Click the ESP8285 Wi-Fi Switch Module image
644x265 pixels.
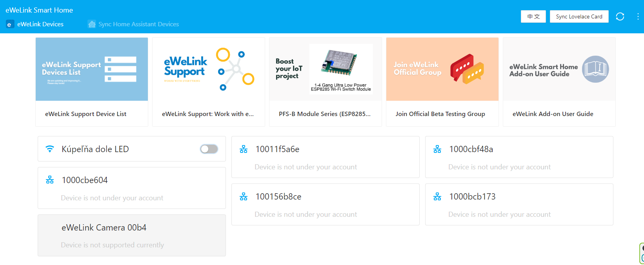coord(341,69)
